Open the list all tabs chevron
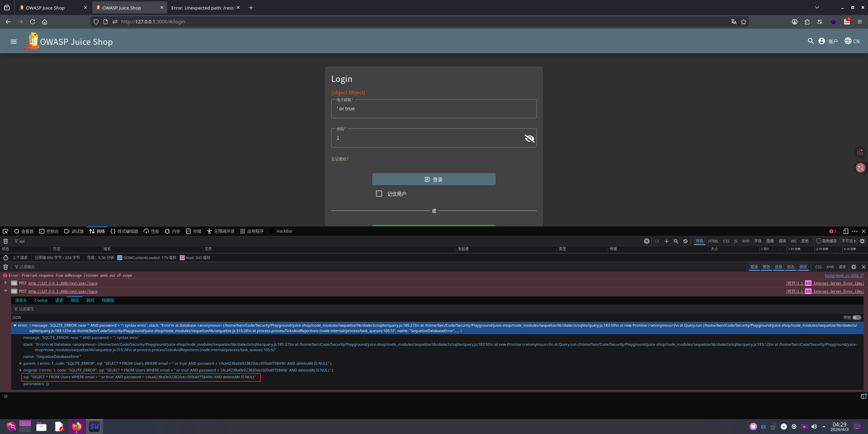This screenshot has width=868, height=434. coord(817,7)
